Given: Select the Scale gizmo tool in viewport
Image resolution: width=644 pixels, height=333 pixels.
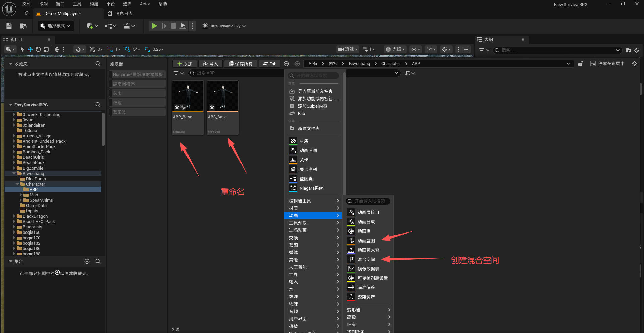Looking at the screenshot, I should coord(46,49).
